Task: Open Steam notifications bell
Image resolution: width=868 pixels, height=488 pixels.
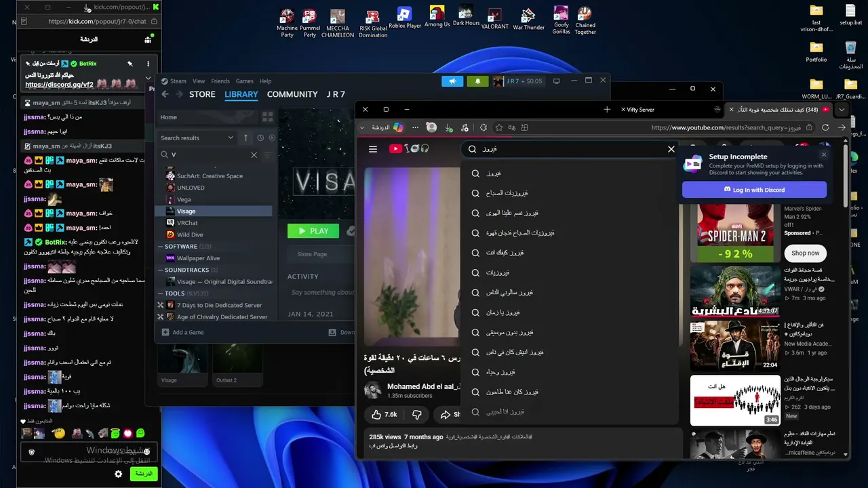Action: point(477,81)
